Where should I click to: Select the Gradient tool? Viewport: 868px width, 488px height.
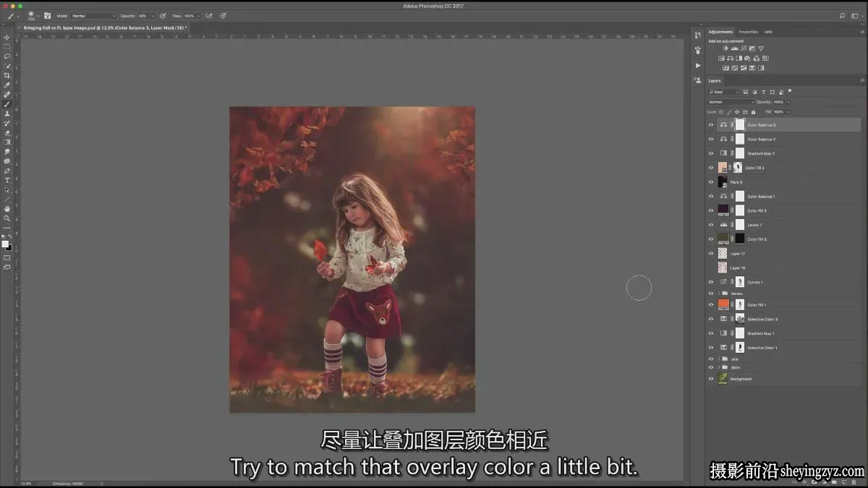(7, 142)
